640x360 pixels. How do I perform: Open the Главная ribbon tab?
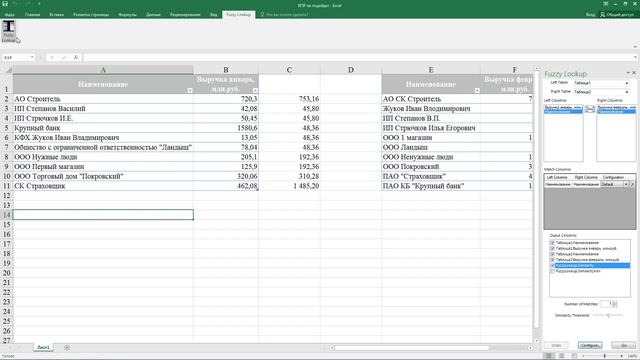click(x=32, y=15)
